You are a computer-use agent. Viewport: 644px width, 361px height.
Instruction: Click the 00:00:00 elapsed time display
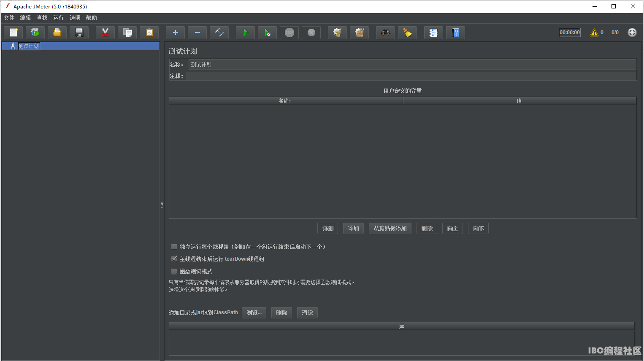tap(570, 32)
